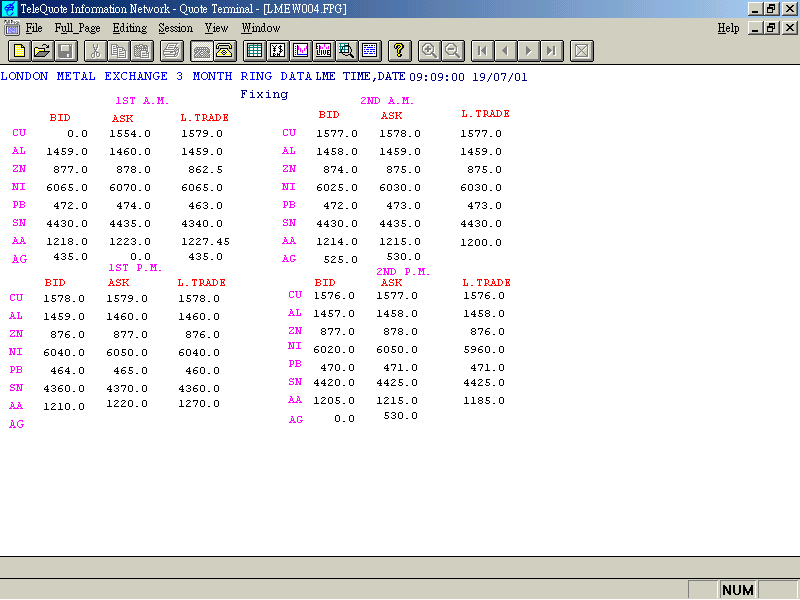Click the date value 19/07/01
Viewport: 800px width, 600px height.
499,77
